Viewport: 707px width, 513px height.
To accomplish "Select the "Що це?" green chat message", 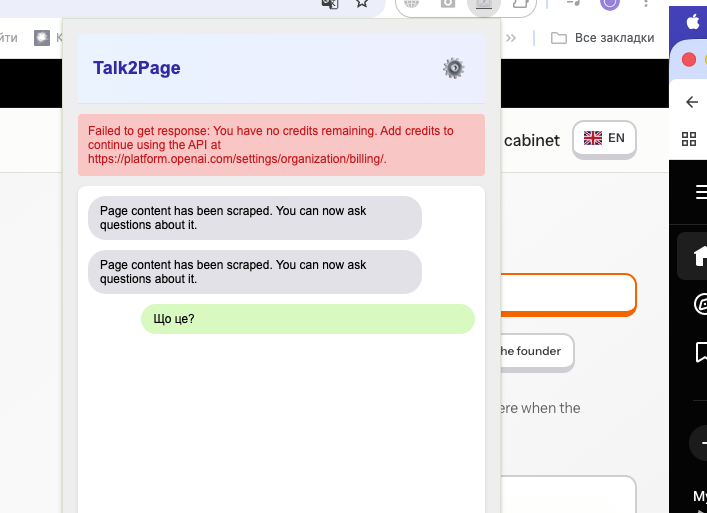I will coord(308,319).
